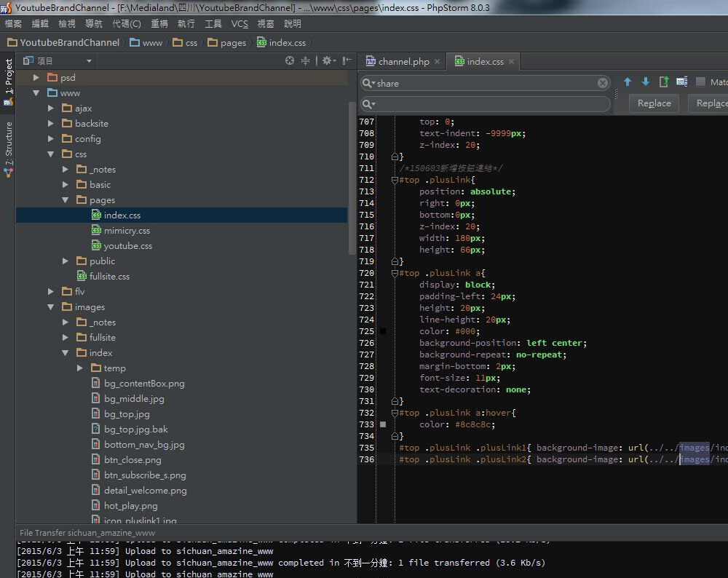The image size is (728, 578).
Task: Fold the a:hover block at line 732
Action: [x=395, y=413]
